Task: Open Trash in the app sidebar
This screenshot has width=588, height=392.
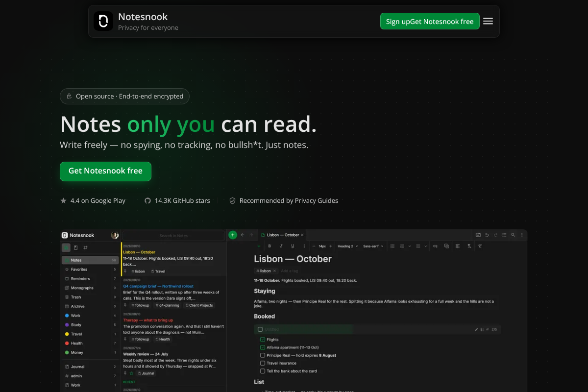Action: [x=89, y=297]
